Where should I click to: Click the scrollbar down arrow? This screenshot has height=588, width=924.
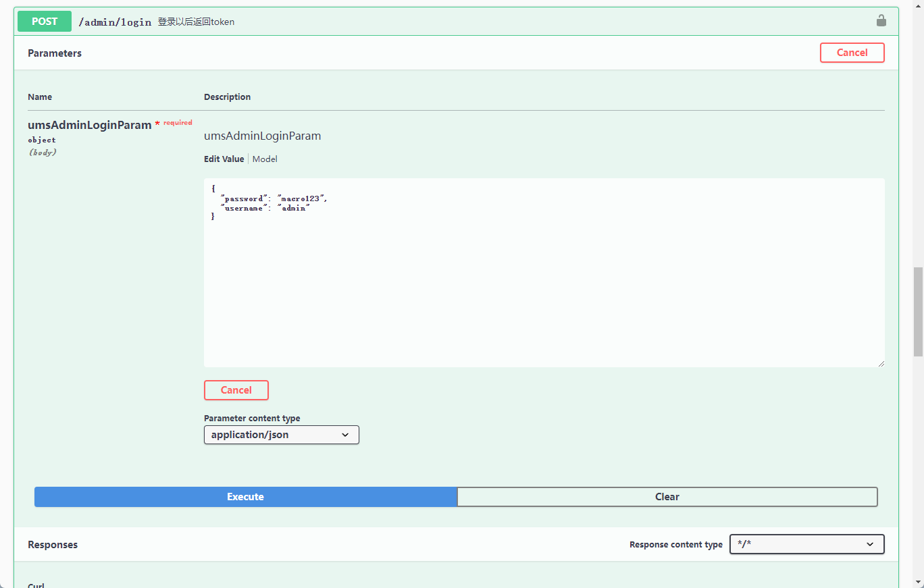coord(918,581)
